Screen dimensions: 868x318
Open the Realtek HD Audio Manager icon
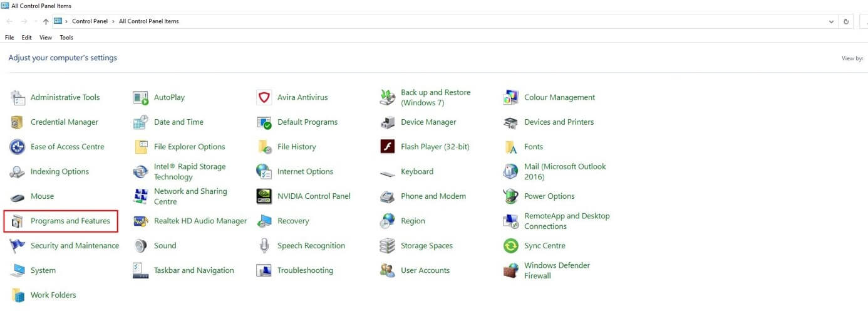point(141,221)
